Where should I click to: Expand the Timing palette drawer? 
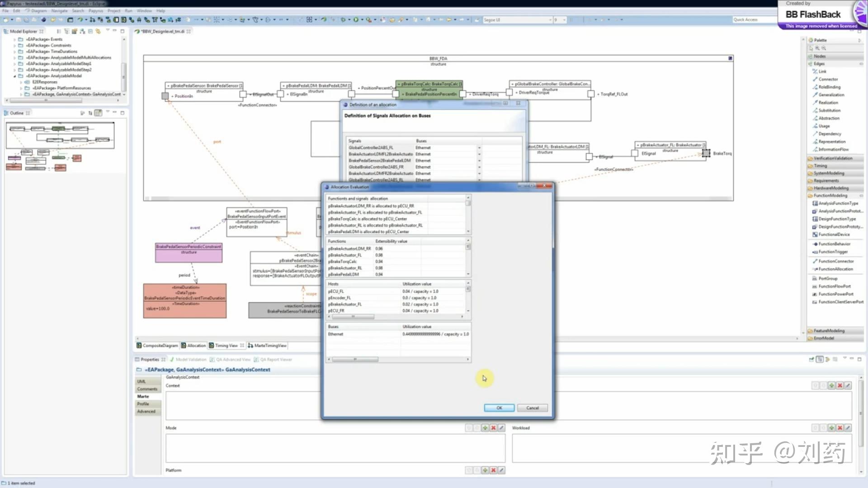point(820,166)
